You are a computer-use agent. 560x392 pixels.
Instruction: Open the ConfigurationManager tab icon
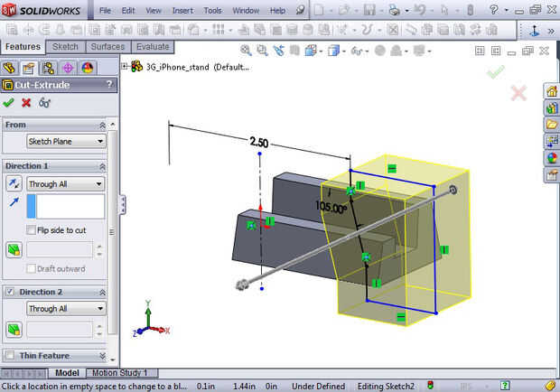point(48,68)
